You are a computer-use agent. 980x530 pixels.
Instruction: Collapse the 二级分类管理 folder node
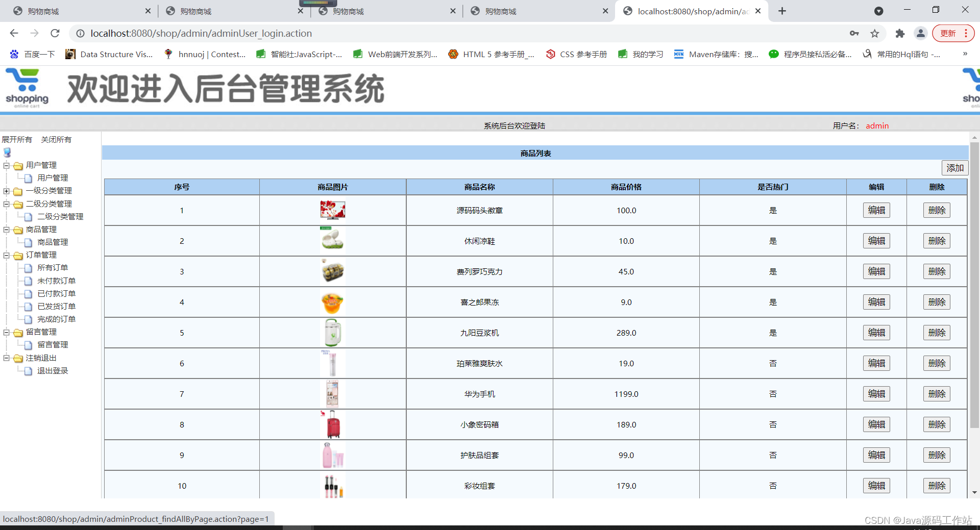click(x=7, y=204)
